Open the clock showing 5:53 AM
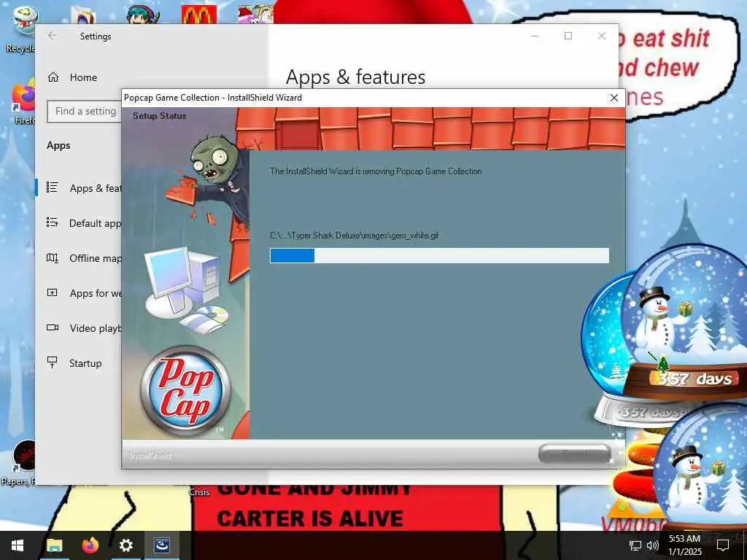The image size is (747, 560). [684, 545]
